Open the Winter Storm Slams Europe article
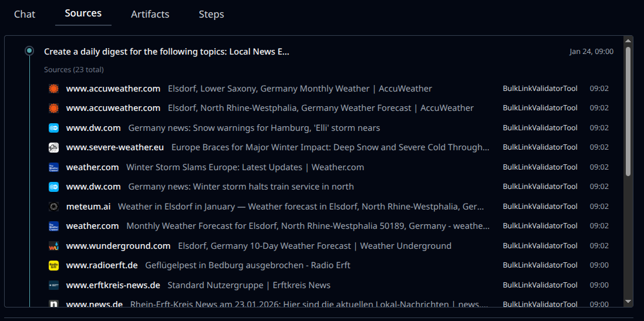The height and width of the screenshot is (321, 644). 245,167
